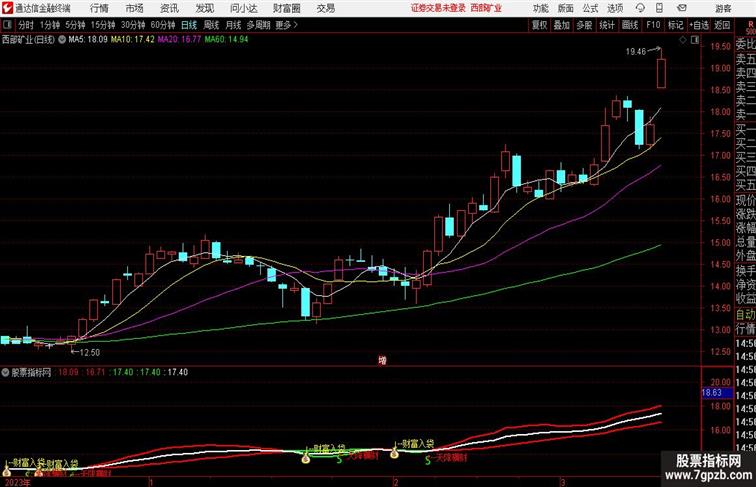756x487 pixels.
Task: Switch to the 5分钟 period tab
Action: (75, 25)
